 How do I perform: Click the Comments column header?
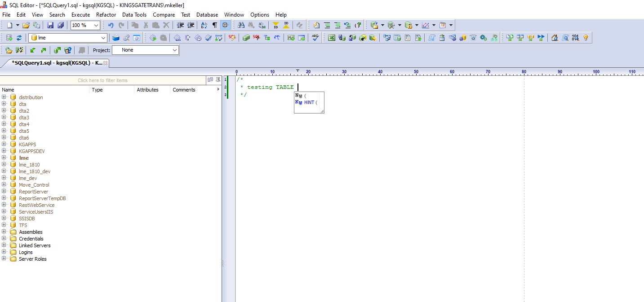coord(193,90)
